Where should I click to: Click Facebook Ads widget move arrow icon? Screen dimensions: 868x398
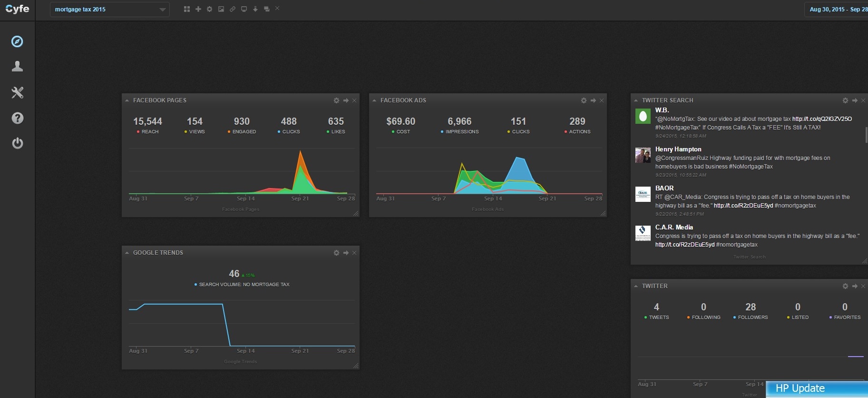(594, 100)
